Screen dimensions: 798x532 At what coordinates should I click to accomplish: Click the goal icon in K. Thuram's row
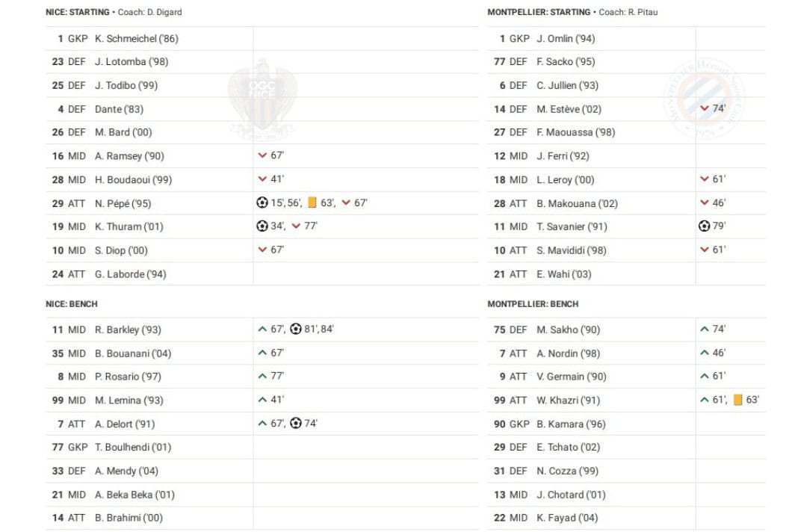[x=262, y=226]
